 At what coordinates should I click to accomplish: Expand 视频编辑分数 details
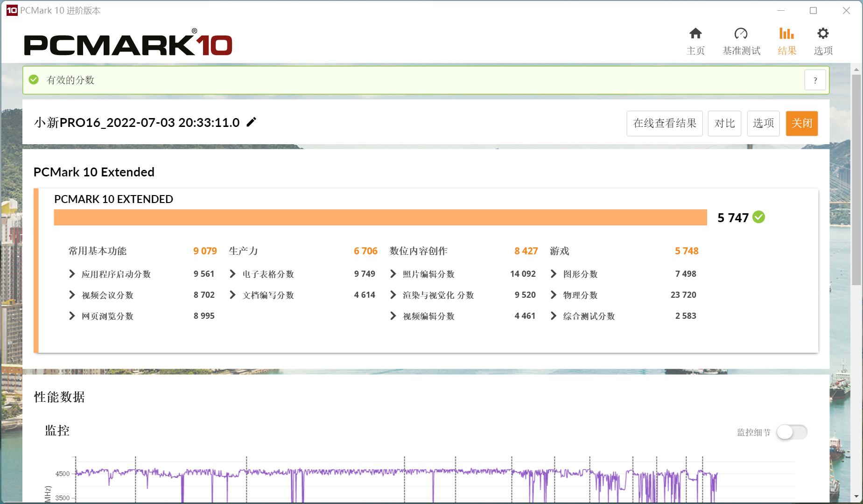[393, 316]
